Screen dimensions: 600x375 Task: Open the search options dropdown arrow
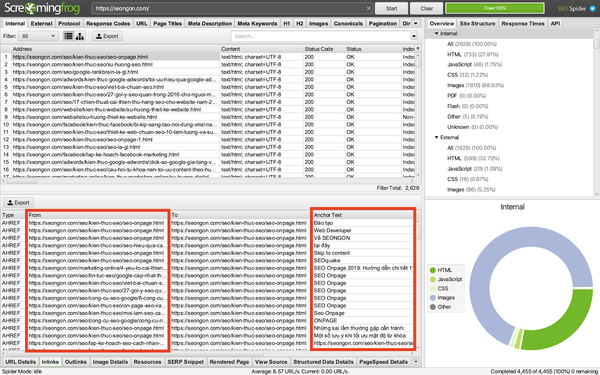pos(414,36)
